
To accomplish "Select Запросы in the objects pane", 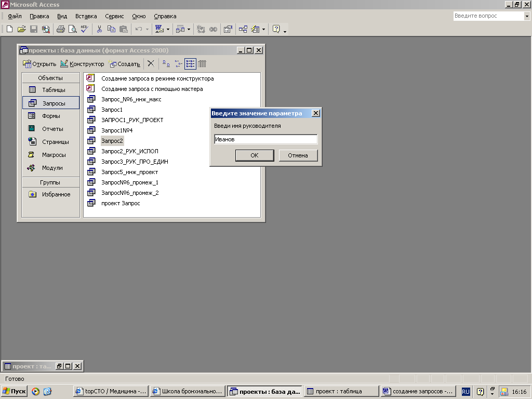I will (51, 103).
